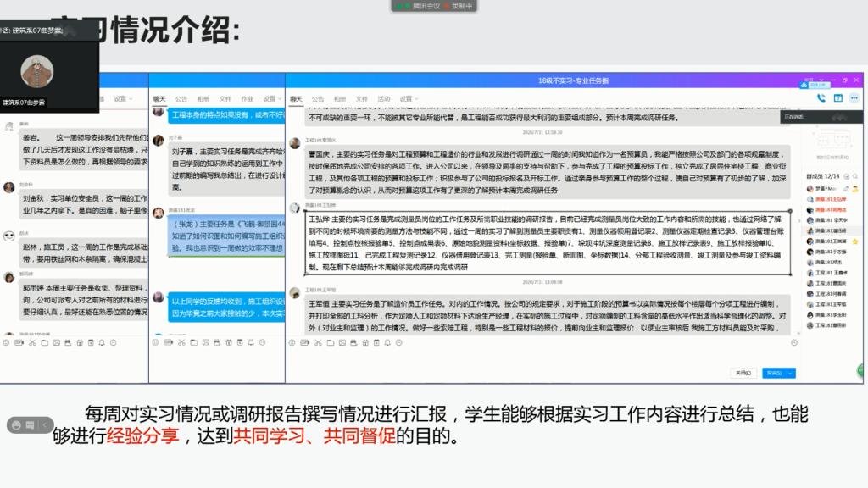Open the 公告 tab in right chat window
This screenshot has width=868, height=488.
point(318,98)
